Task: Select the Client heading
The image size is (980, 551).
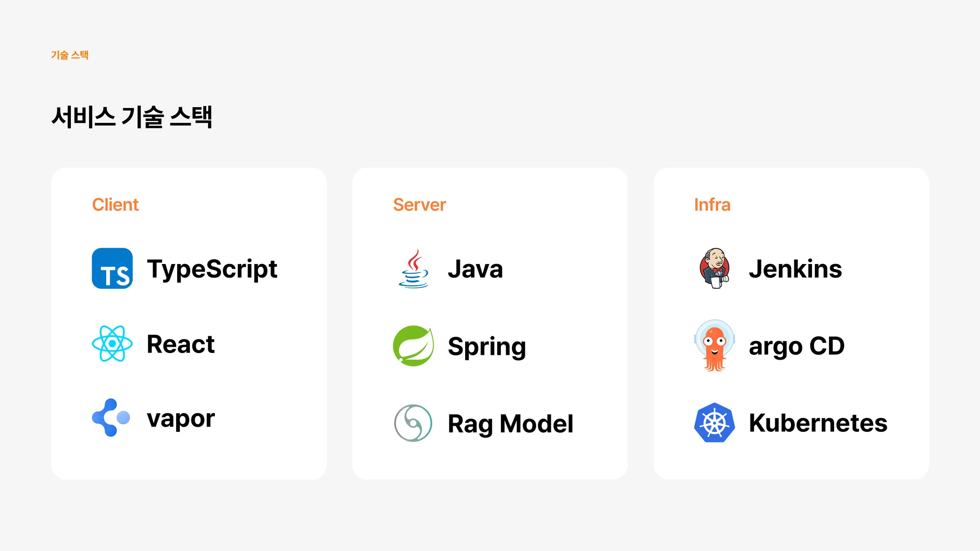Action: (x=115, y=205)
